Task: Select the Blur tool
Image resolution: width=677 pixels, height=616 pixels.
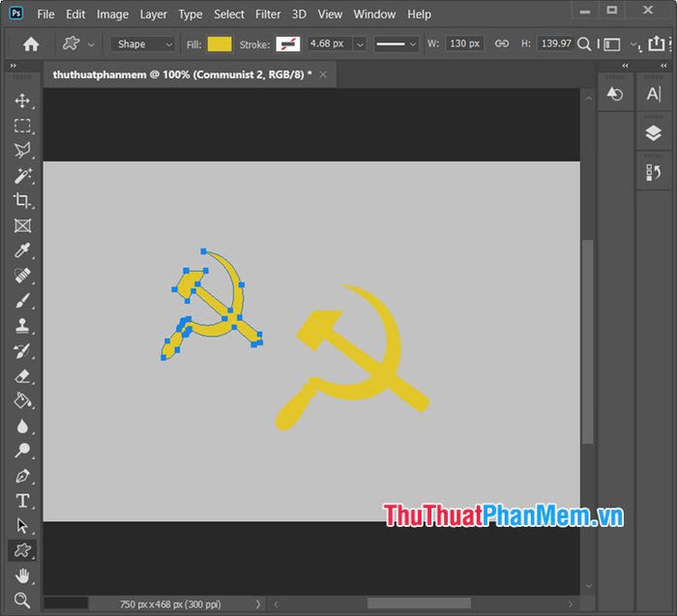Action: [x=22, y=426]
